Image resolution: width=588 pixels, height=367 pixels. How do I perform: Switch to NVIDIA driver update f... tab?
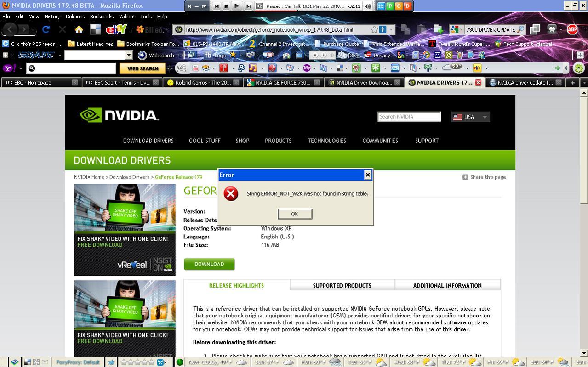click(x=525, y=83)
